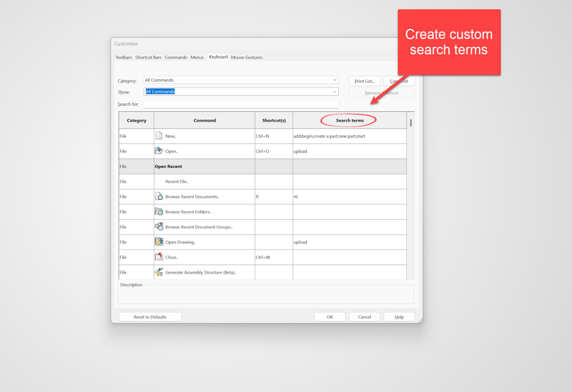
Task: Click the Command column header
Action: (x=204, y=120)
